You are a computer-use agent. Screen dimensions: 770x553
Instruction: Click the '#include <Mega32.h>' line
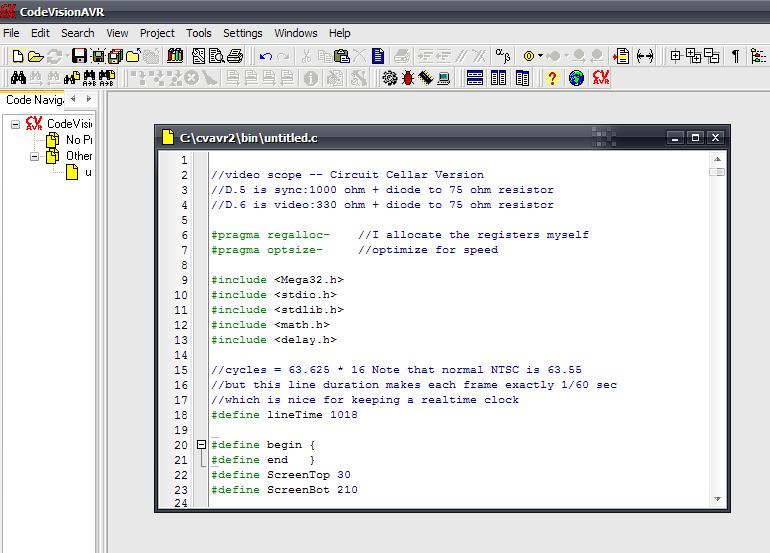[x=277, y=280]
